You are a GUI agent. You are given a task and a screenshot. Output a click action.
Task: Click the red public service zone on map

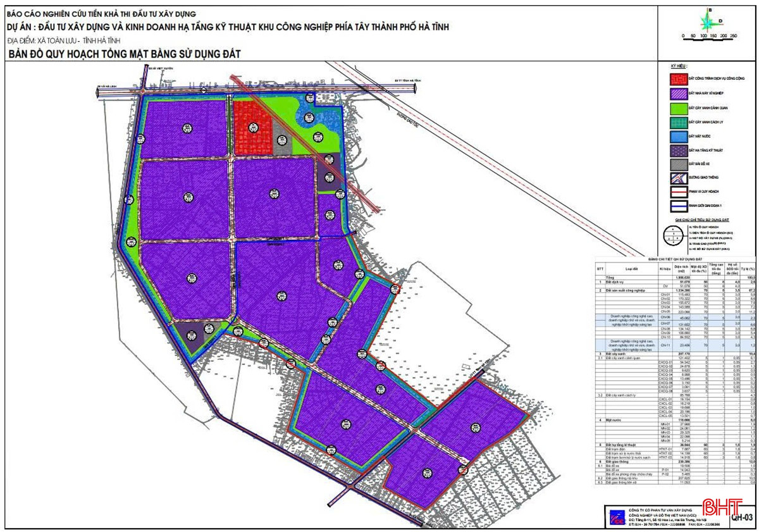(x=252, y=127)
